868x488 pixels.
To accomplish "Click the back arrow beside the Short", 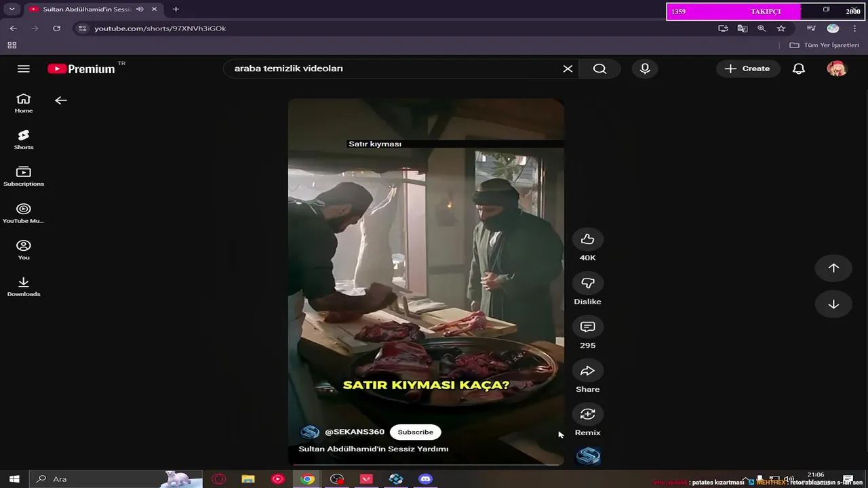I will pyautogui.click(x=61, y=100).
